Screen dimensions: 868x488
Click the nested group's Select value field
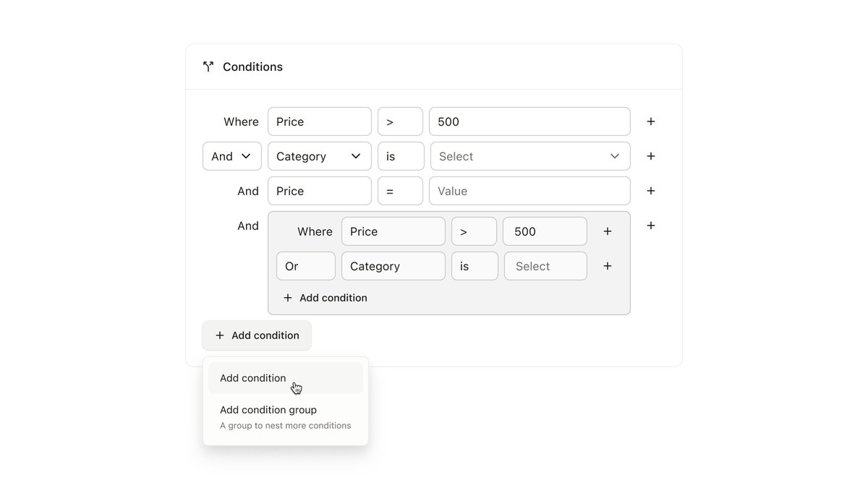(x=545, y=266)
